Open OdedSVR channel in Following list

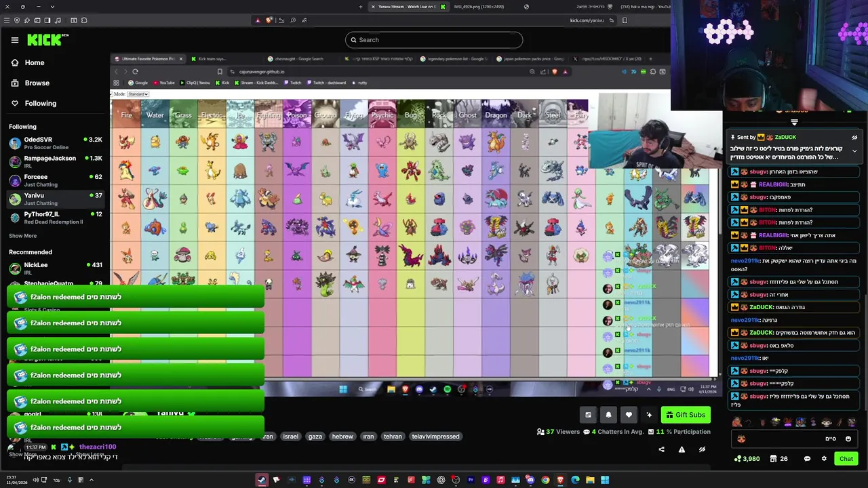click(54, 142)
